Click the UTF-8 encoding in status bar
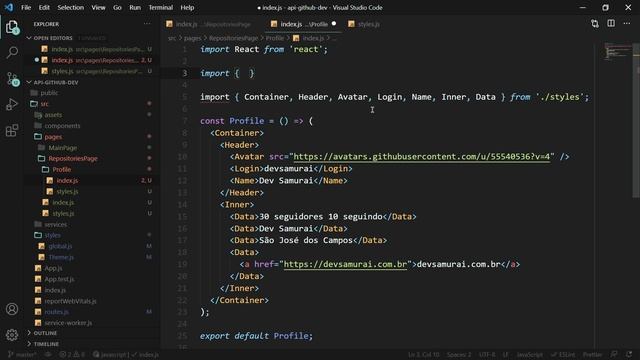The image size is (640, 360). click(x=487, y=355)
